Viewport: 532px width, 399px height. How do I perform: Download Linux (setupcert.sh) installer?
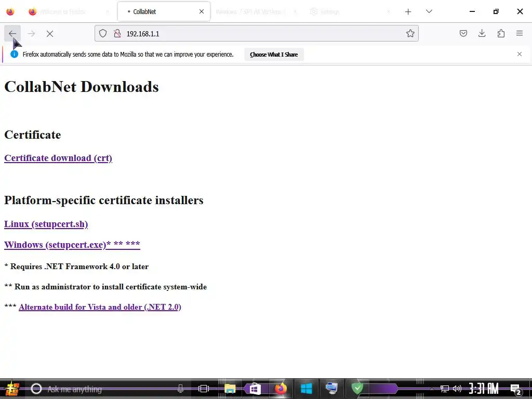(46, 224)
